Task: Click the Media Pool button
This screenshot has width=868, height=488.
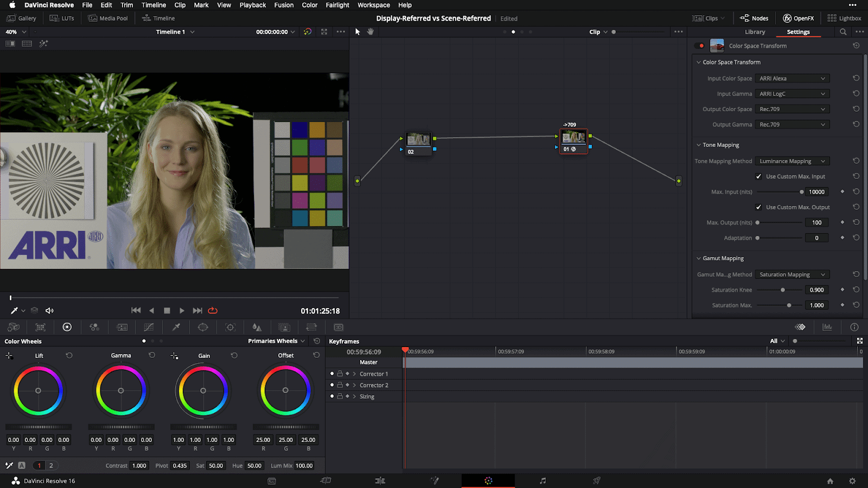Action: coord(108,18)
